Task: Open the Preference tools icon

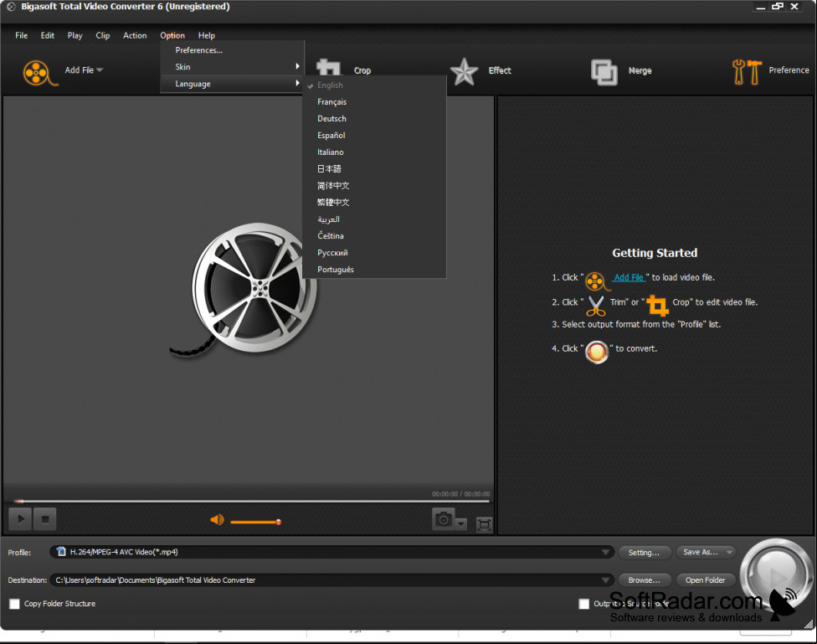Action: pyautogui.click(x=747, y=72)
